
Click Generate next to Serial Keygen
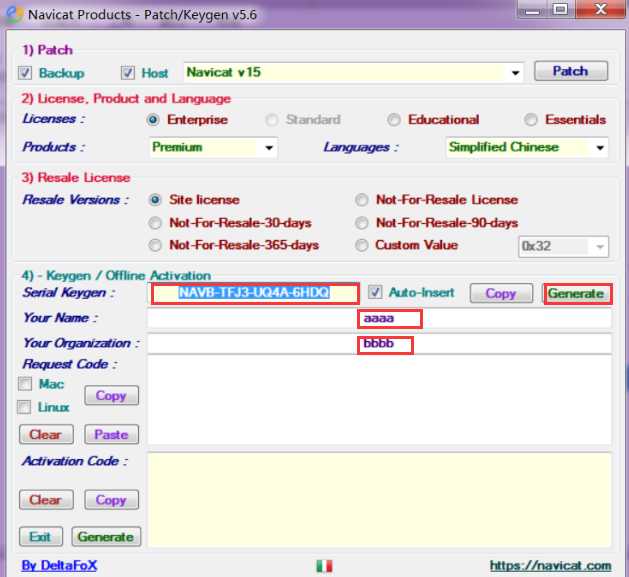pyautogui.click(x=577, y=294)
